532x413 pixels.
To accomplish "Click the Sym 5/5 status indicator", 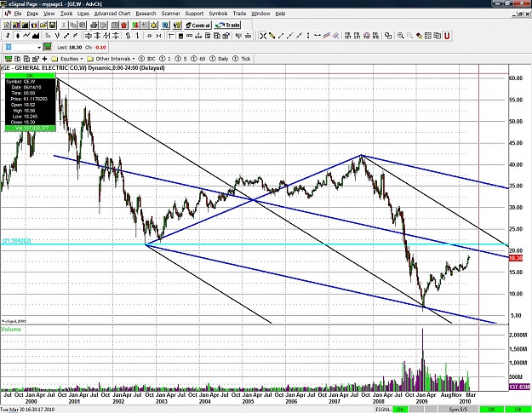I will pos(458,410).
